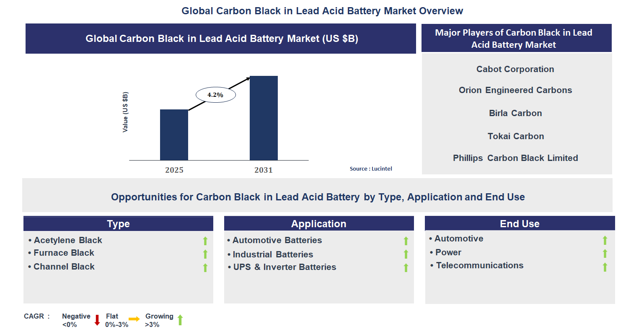
Task: Toggle the growth arrow beside Automotive end use
Action: [x=605, y=239]
